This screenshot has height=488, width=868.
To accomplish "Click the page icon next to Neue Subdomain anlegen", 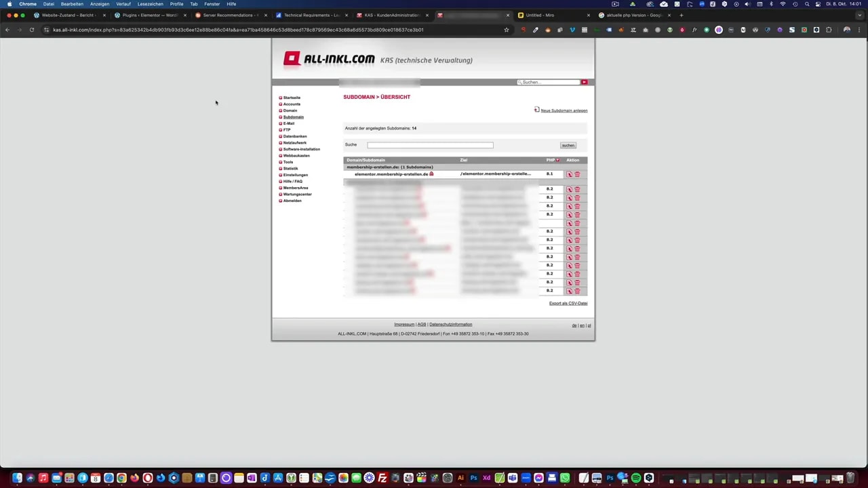I will tap(536, 110).
